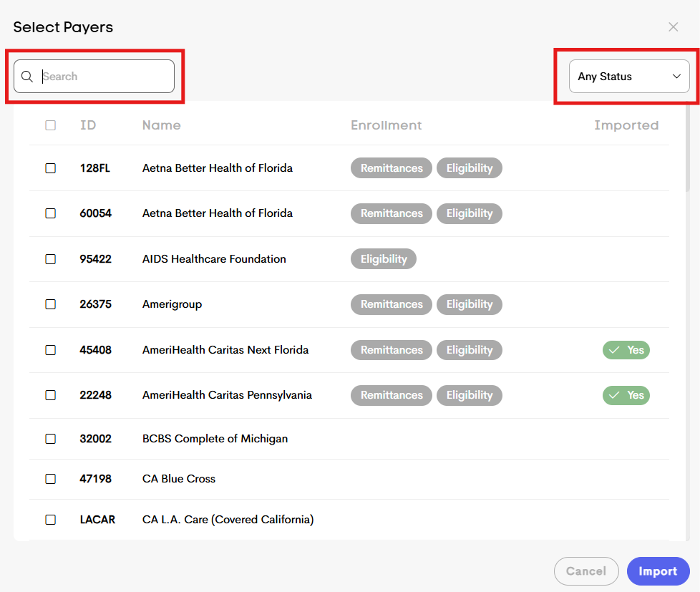Click payer ID 95422

(x=95, y=259)
